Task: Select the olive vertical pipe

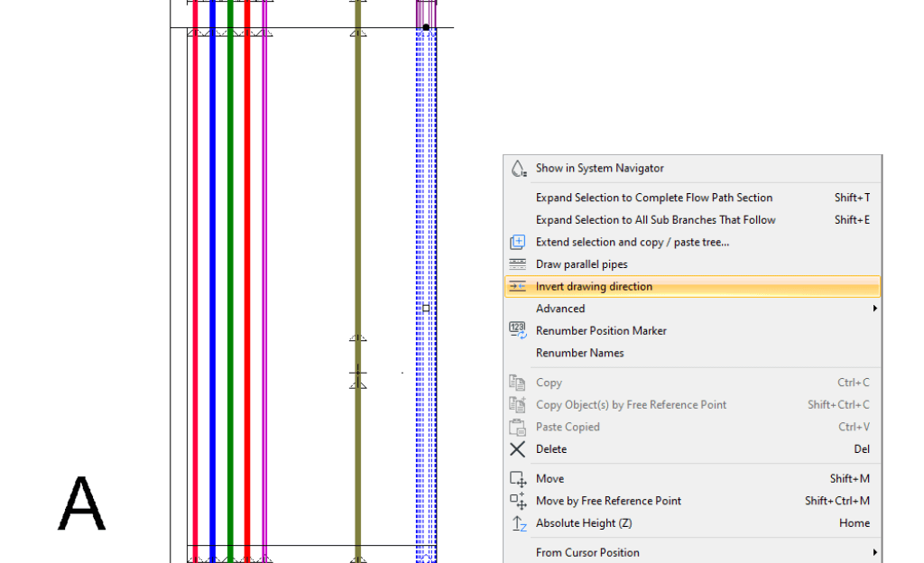Action: coord(358,226)
